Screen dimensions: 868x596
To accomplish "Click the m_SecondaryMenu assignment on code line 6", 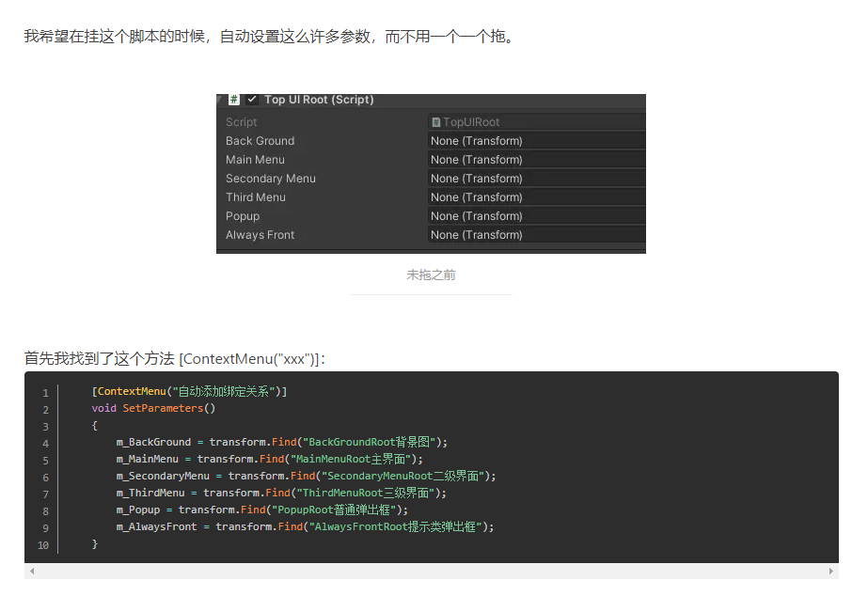I will [307, 476].
